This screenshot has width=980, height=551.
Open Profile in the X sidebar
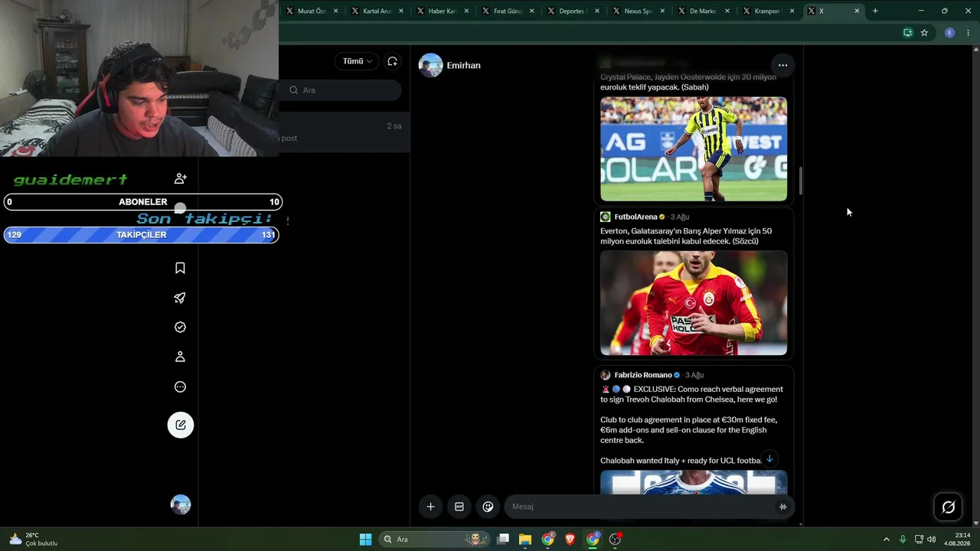(180, 357)
